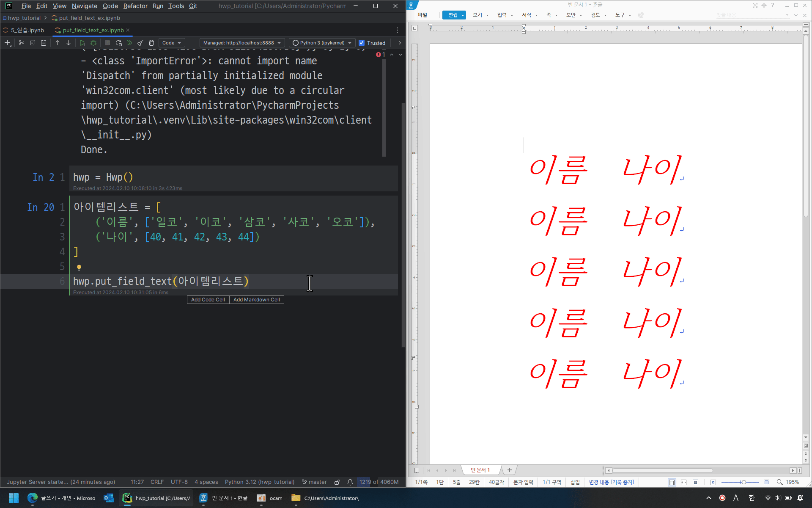Screen dimensions: 812x508
Task: Click the Delete Cell trash icon
Action: point(151,43)
